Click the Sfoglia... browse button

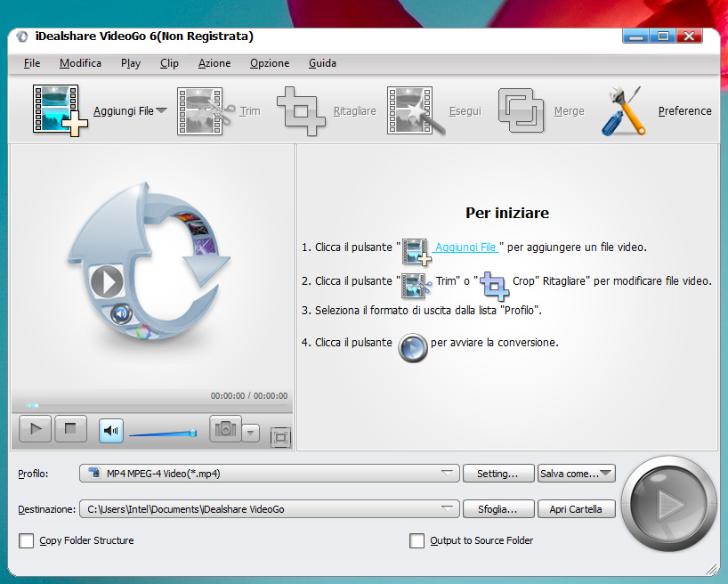tap(498, 509)
